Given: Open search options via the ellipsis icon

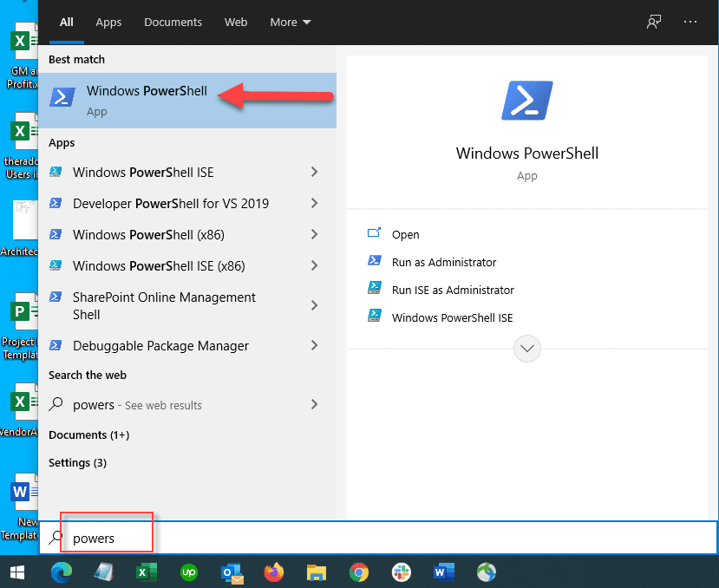Looking at the screenshot, I should tap(691, 22).
